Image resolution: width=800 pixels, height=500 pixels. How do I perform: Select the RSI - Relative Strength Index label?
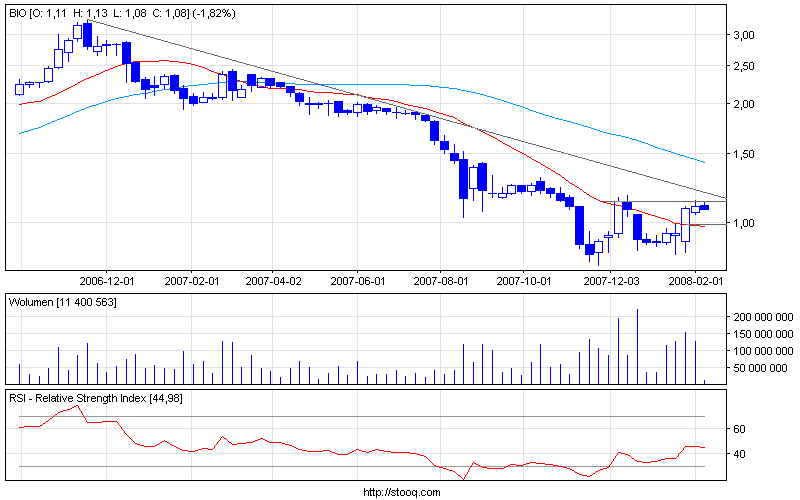pyautogui.click(x=96, y=398)
